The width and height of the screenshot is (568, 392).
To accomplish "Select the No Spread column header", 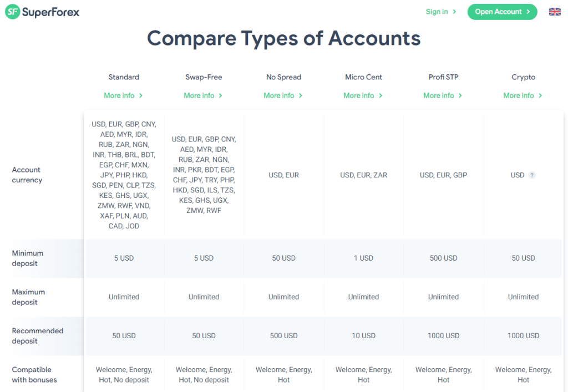I will point(283,77).
